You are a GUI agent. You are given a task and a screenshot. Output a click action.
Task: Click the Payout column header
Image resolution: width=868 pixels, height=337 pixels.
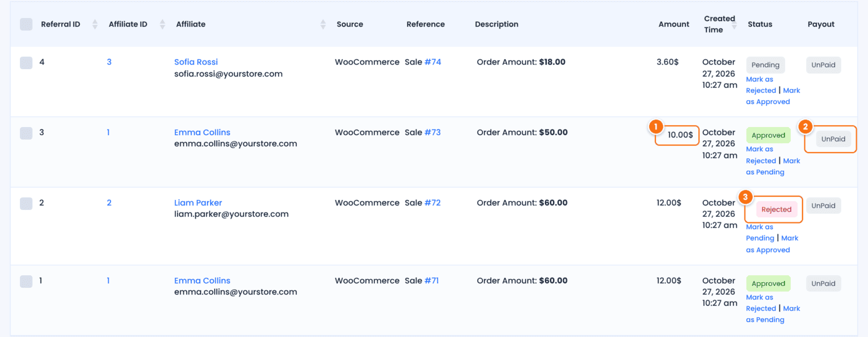[x=821, y=24]
